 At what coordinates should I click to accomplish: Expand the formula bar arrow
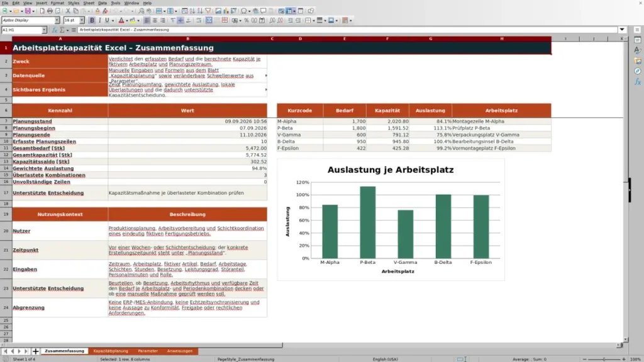(622, 30)
